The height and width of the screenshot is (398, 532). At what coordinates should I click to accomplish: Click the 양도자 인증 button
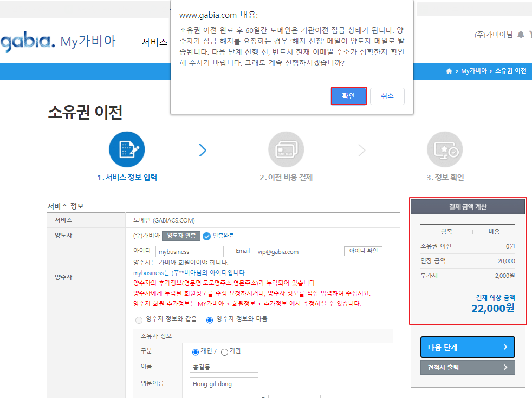(181, 236)
